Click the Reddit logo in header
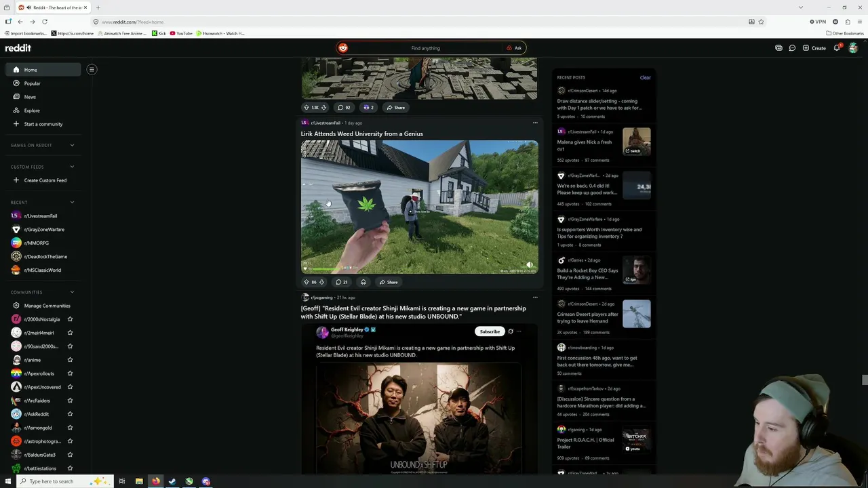This screenshot has width=868, height=488. (18, 48)
